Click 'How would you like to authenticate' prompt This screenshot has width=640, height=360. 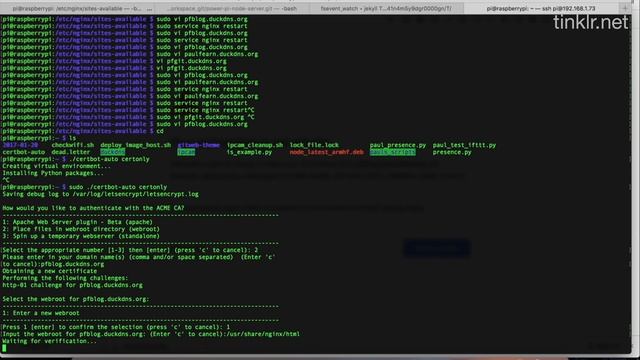pyautogui.click(x=93, y=208)
